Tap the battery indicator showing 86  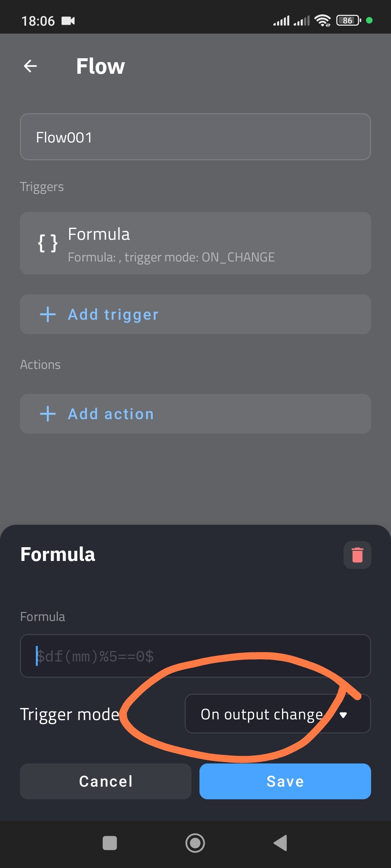[x=348, y=21]
